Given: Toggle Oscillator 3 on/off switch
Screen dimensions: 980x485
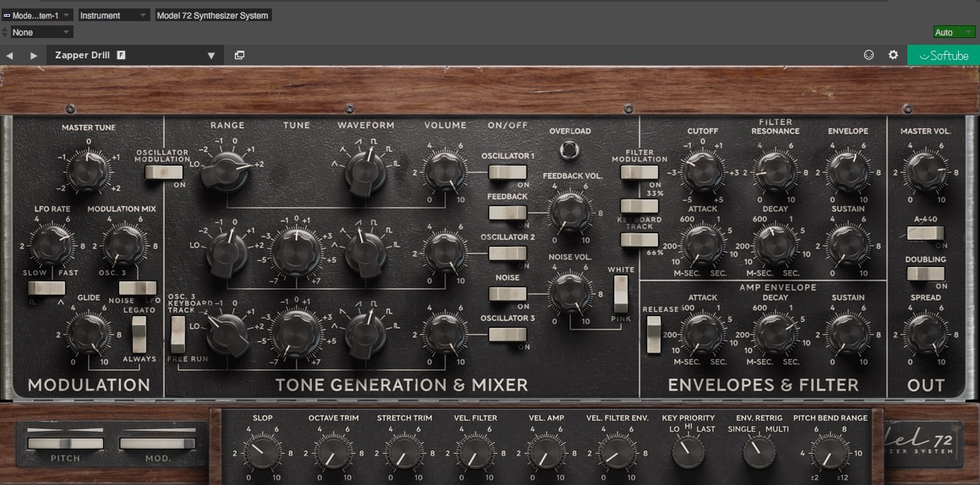Looking at the screenshot, I should [x=508, y=335].
